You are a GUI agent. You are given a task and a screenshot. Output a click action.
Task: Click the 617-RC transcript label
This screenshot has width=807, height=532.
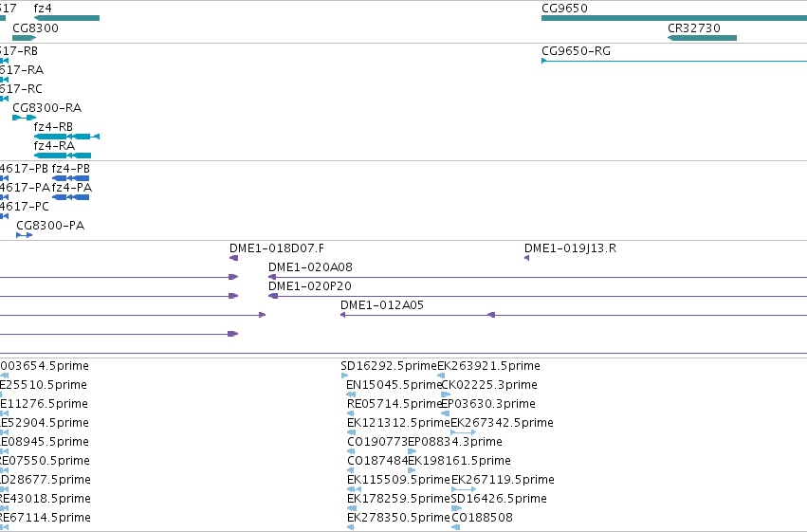[x=21, y=89]
